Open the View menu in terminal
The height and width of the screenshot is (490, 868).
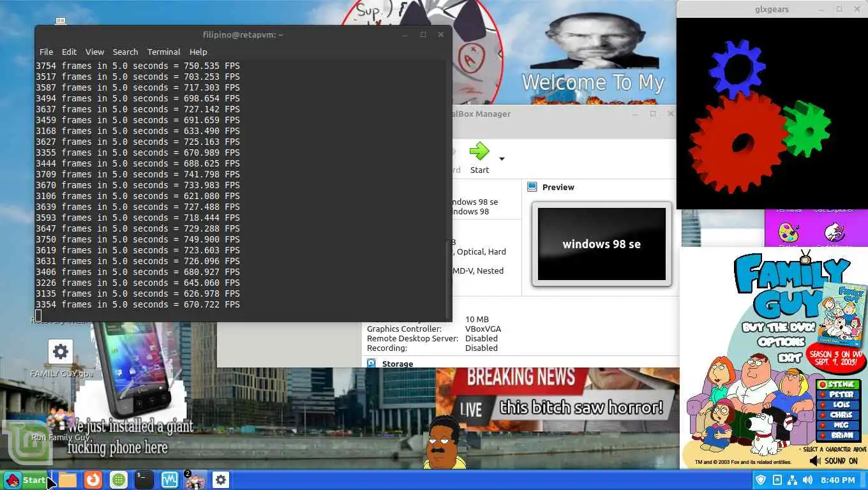(x=94, y=52)
